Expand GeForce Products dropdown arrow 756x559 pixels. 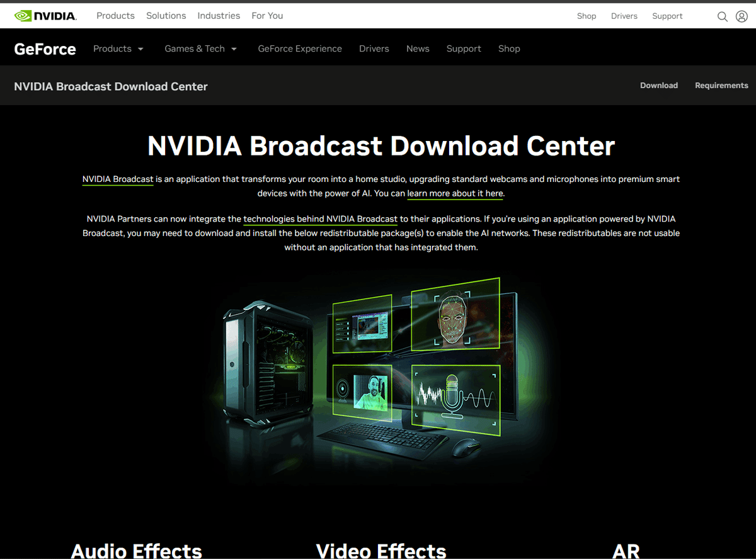coord(140,49)
